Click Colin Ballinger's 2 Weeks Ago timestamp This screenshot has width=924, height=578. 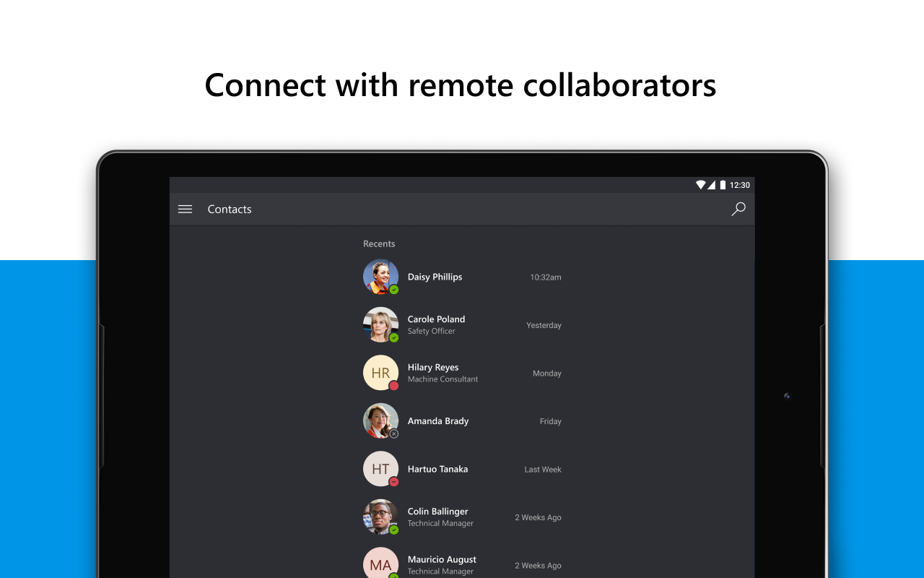click(538, 517)
